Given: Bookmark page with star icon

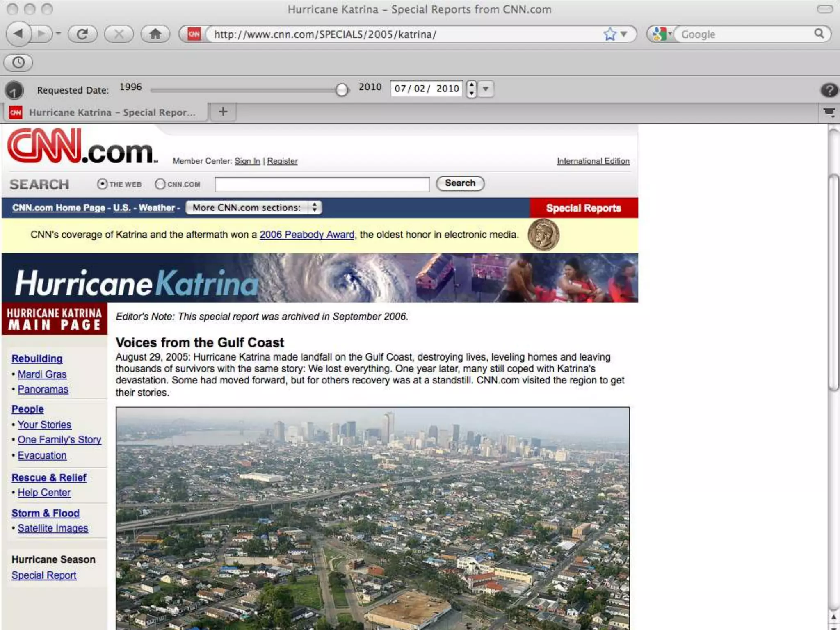Looking at the screenshot, I should click(610, 34).
